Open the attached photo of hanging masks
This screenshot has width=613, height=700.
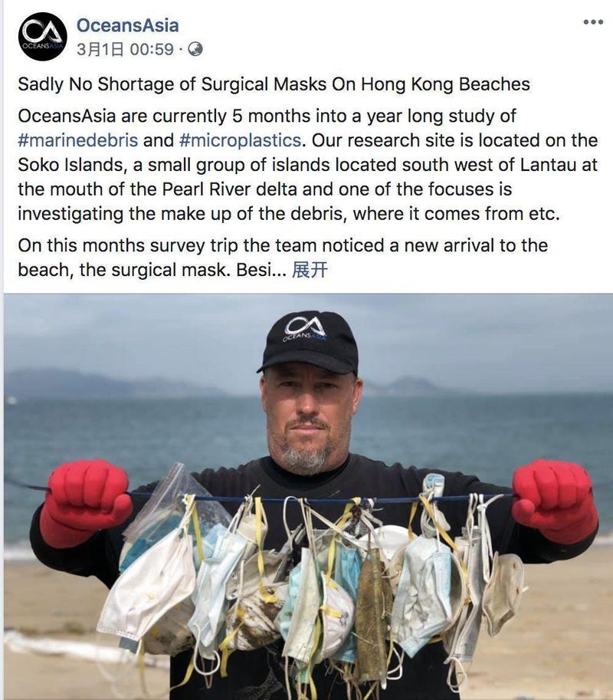tap(308, 496)
